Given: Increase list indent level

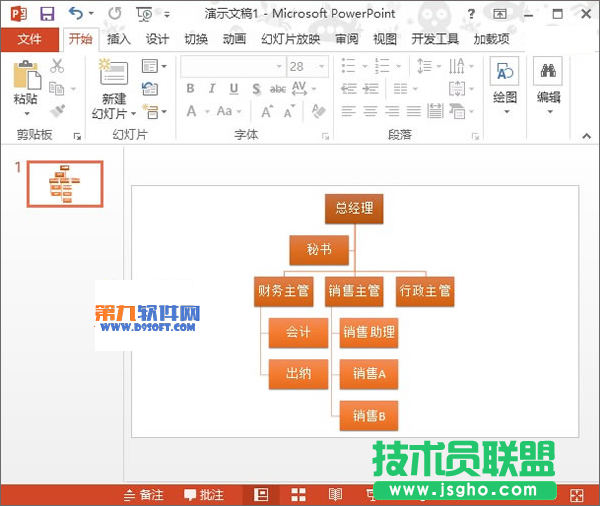Looking at the screenshot, I should [370, 89].
